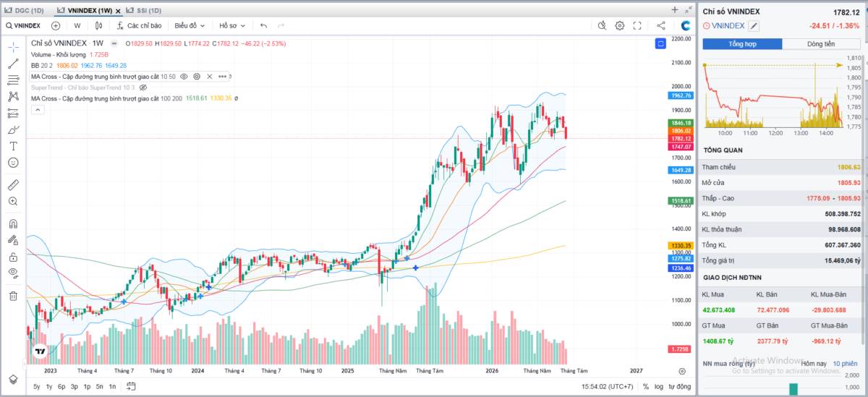Toggle hide all drawings eye icon

click(13, 273)
